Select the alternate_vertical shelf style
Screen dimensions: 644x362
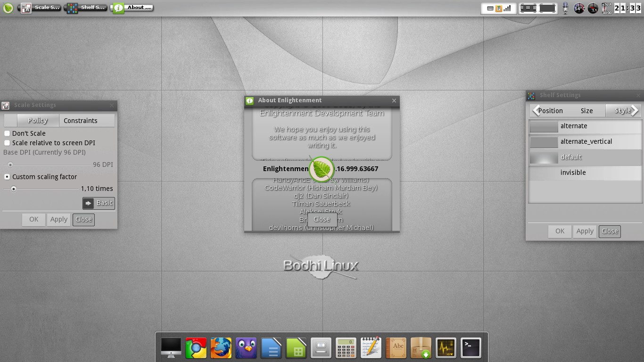click(585, 142)
